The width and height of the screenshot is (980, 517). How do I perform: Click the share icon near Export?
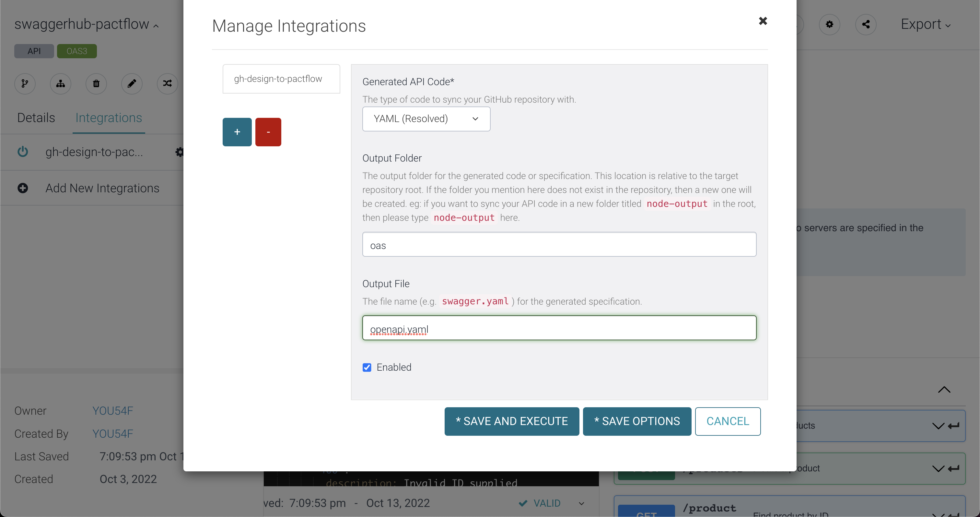866,25
